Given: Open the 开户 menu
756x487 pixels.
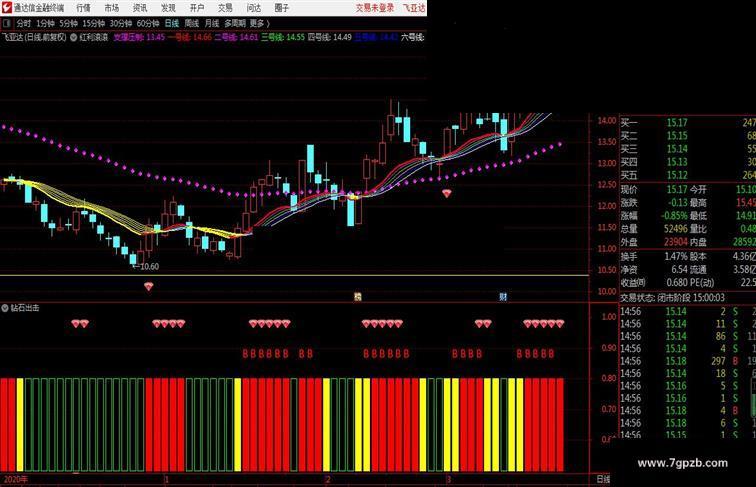Looking at the screenshot, I should [x=197, y=8].
